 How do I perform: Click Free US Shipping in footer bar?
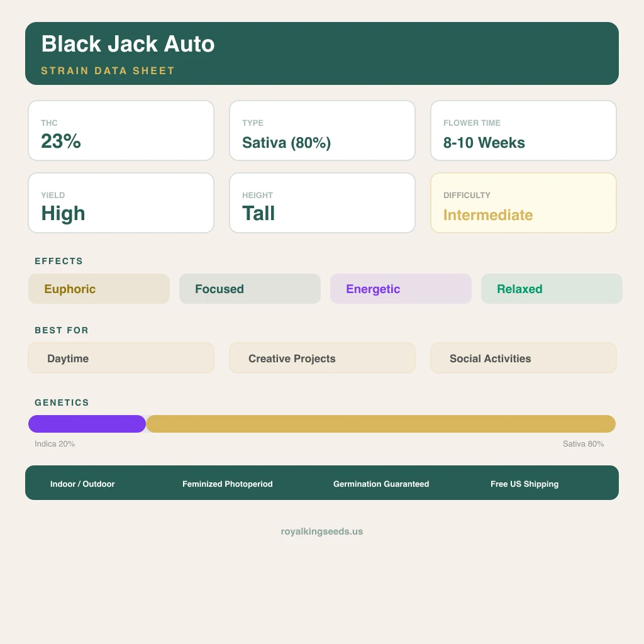tap(525, 484)
